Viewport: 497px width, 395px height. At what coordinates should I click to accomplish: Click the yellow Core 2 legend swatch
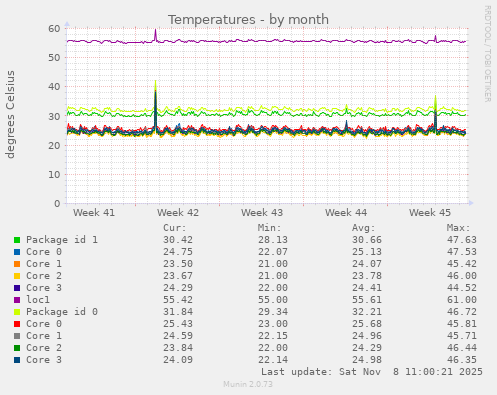(17, 276)
